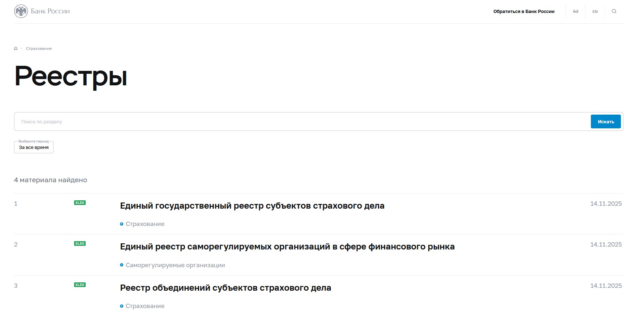
Task: Open 'Обратиться в Банк России'
Action: pyautogui.click(x=524, y=11)
